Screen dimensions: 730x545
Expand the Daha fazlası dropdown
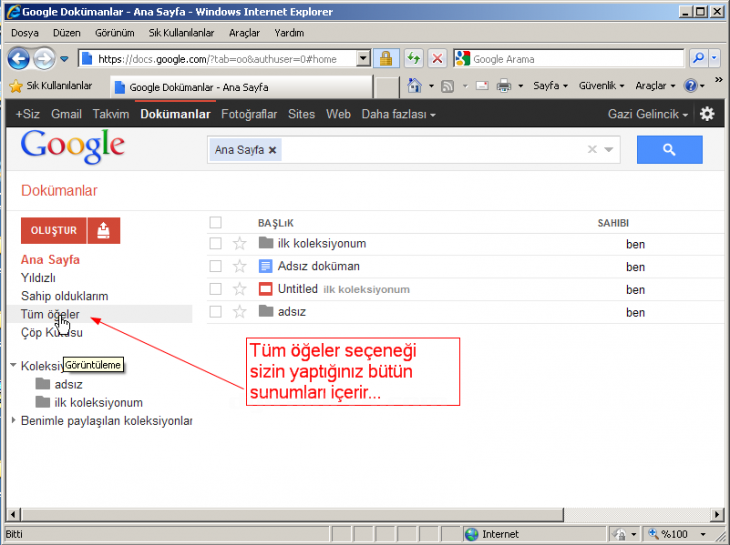398,114
